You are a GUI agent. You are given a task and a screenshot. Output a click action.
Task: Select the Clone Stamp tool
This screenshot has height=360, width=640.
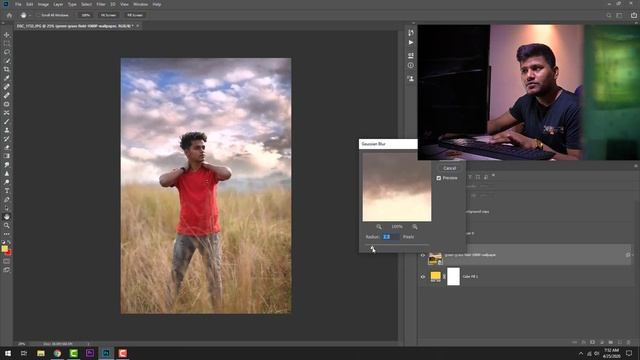click(x=7, y=130)
